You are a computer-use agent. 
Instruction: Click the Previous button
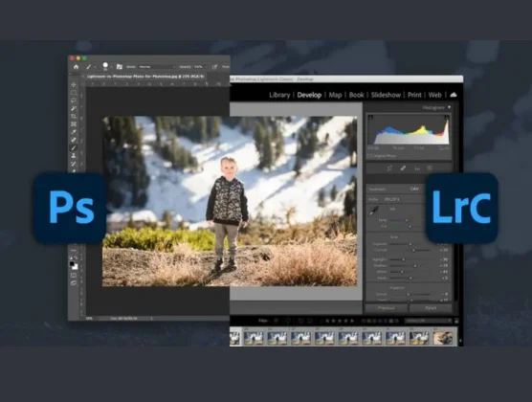387,308
